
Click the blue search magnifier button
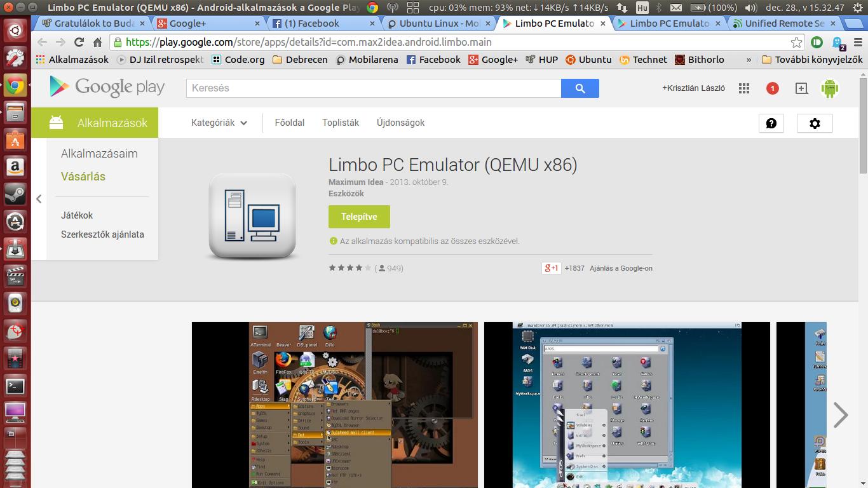coord(580,88)
